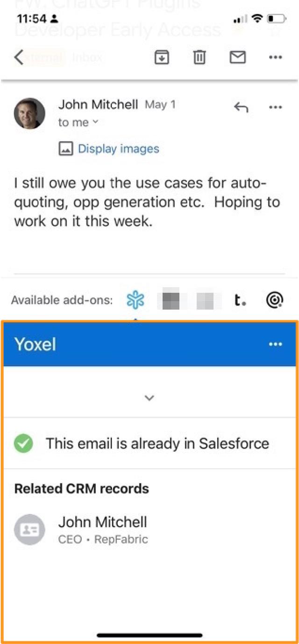Open the 't.' add-on
Screen dimensions: 299x644
240,300
